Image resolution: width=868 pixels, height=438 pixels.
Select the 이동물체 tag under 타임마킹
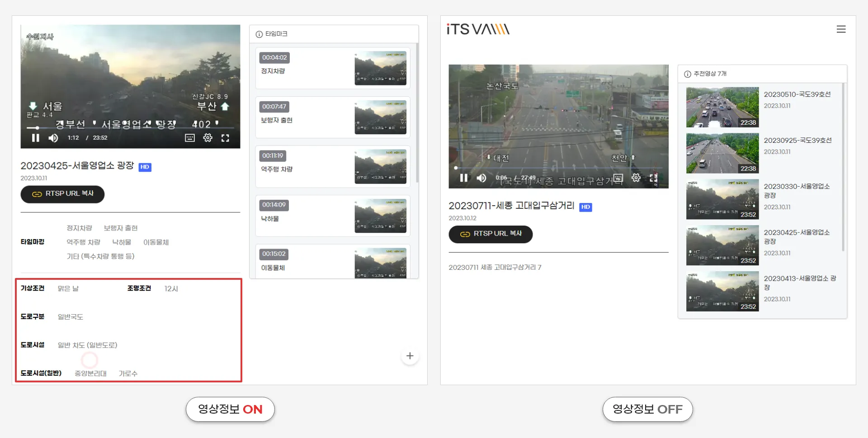156,242
